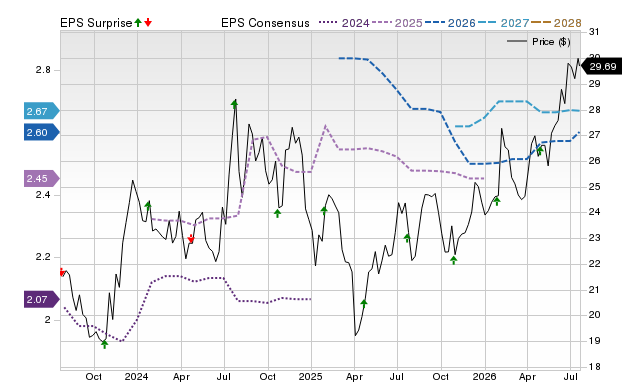
Task: Click the 2.67 consensus value tag
Action: [x=42, y=111]
